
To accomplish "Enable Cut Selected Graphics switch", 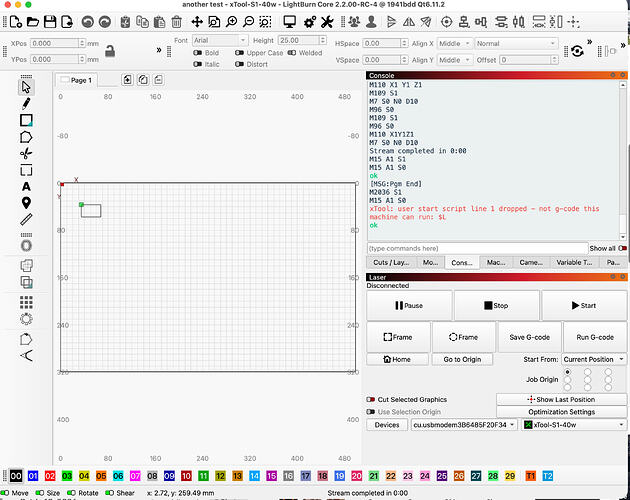I will click(370, 400).
